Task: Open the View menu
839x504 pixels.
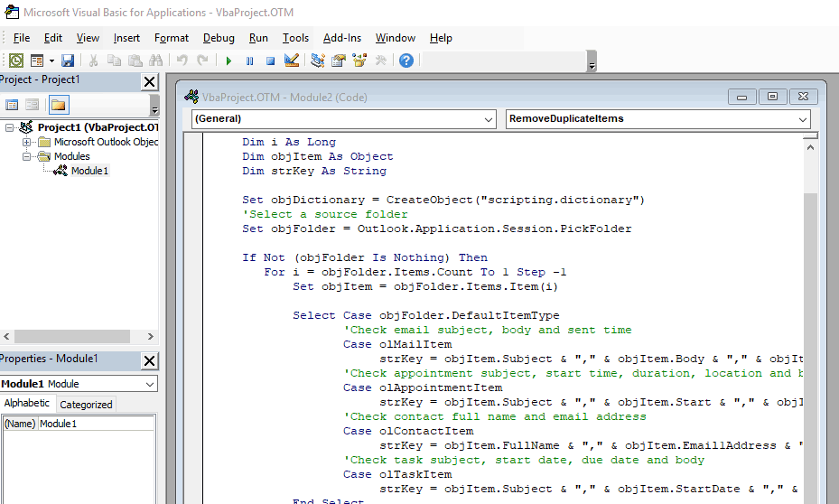Action: click(88, 38)
